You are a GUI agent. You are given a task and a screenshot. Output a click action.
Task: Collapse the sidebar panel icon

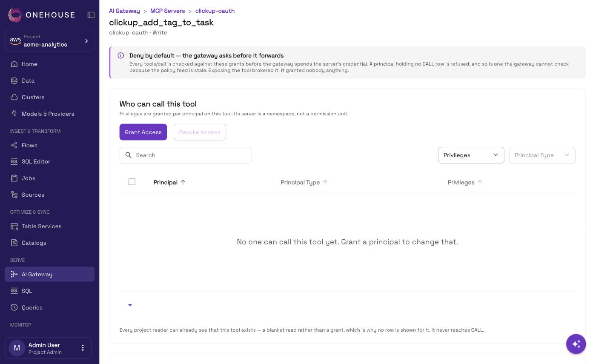tap(91, 15)
